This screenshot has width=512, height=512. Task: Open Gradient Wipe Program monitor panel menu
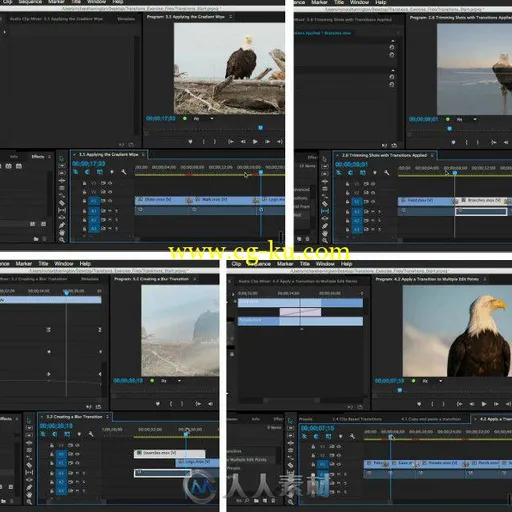point(231,17)
